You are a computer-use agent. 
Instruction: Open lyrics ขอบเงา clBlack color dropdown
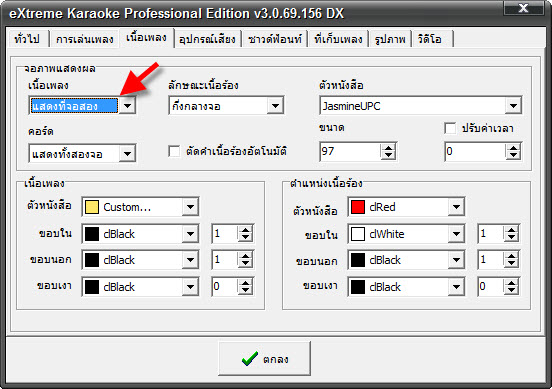[190, 287]
